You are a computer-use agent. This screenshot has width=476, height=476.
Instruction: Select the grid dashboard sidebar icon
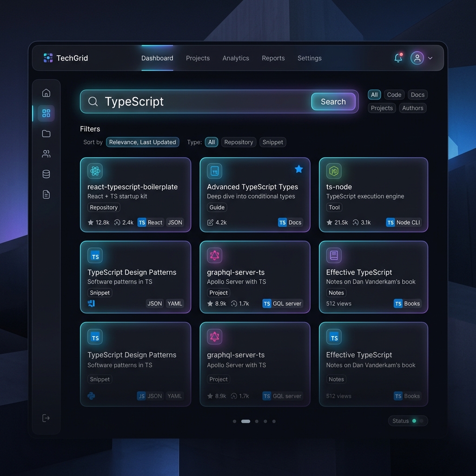pos(46,113)
